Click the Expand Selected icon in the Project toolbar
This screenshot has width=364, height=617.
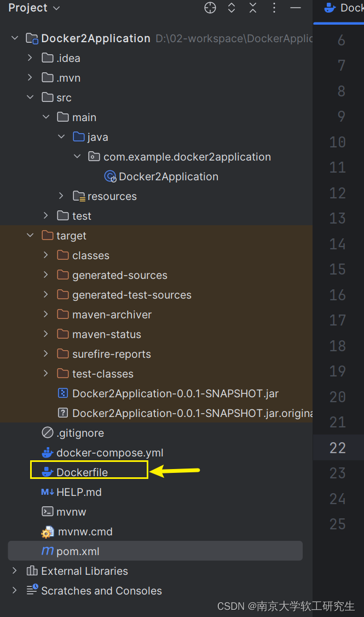(232, 8)
